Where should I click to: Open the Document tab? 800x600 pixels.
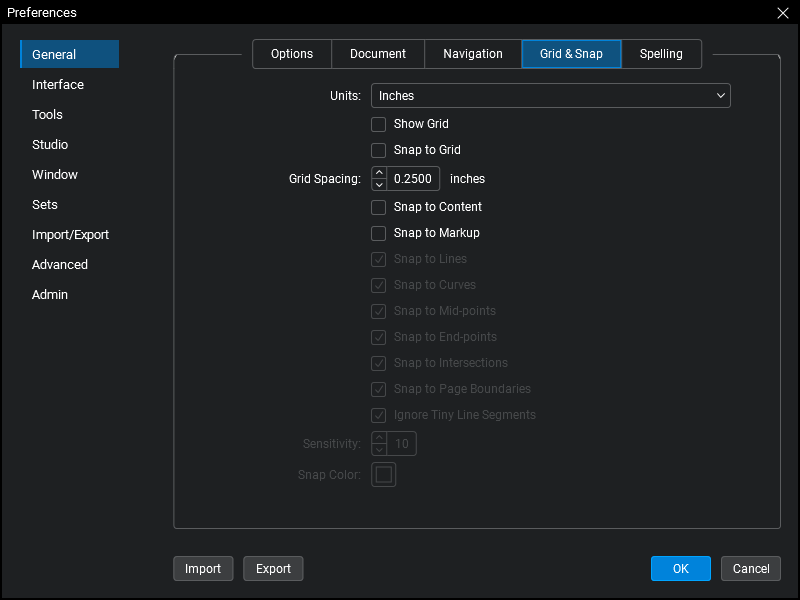pos(378,54)
